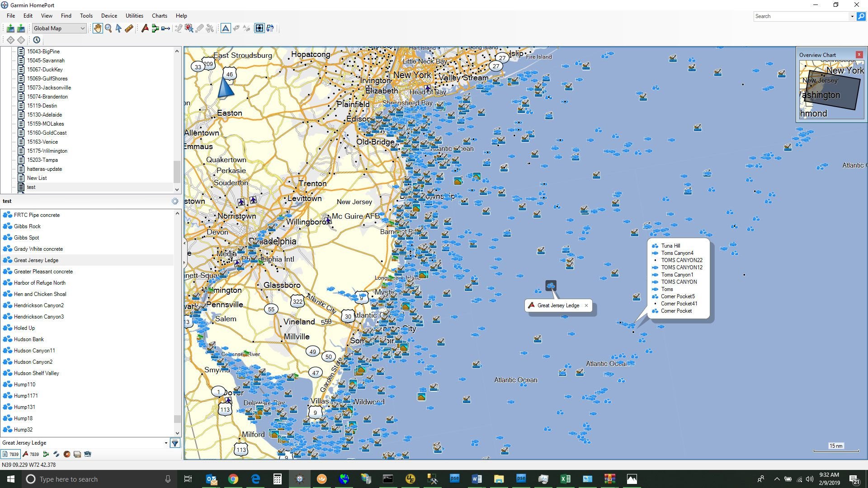Click the list options gear icon
Viewport: 868px width, 488px height.
(x=175, y=202)
